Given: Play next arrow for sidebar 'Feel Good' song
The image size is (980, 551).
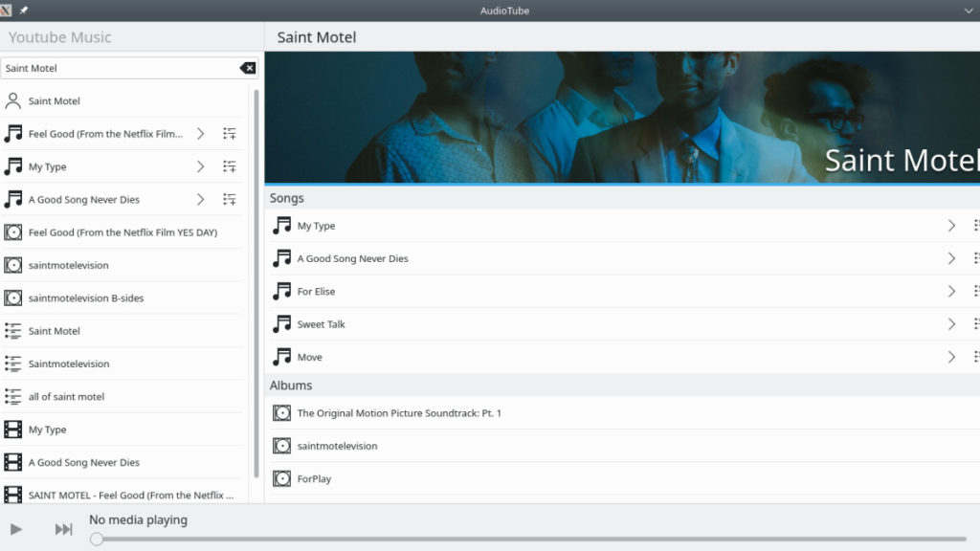Looking at the screenshot, I should tap(200, 134).
